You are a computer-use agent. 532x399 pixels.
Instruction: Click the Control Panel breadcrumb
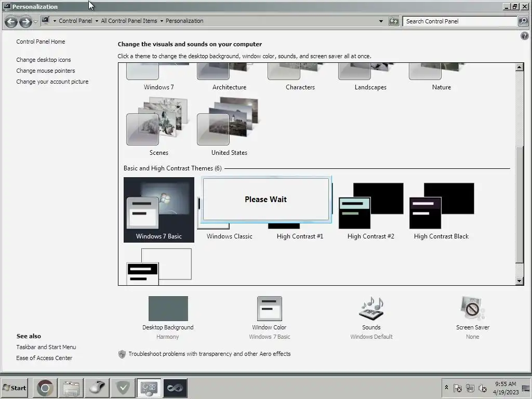tap(75, 21)
